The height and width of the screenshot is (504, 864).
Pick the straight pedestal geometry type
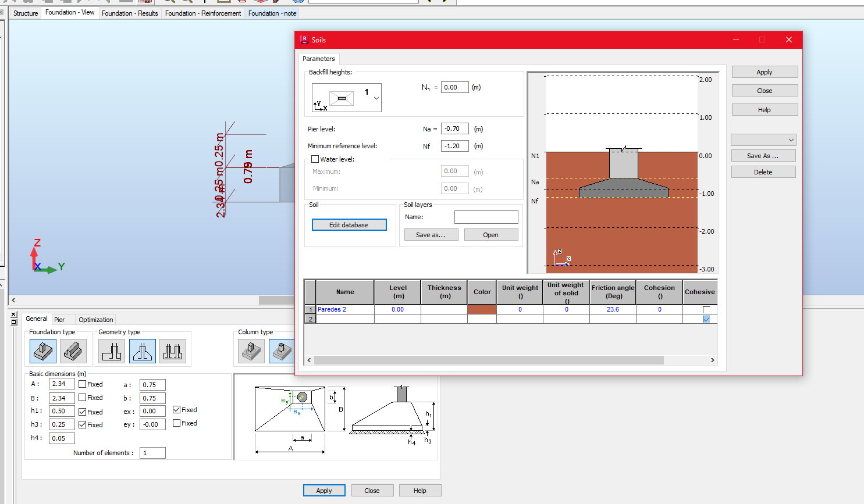(111, 351)
